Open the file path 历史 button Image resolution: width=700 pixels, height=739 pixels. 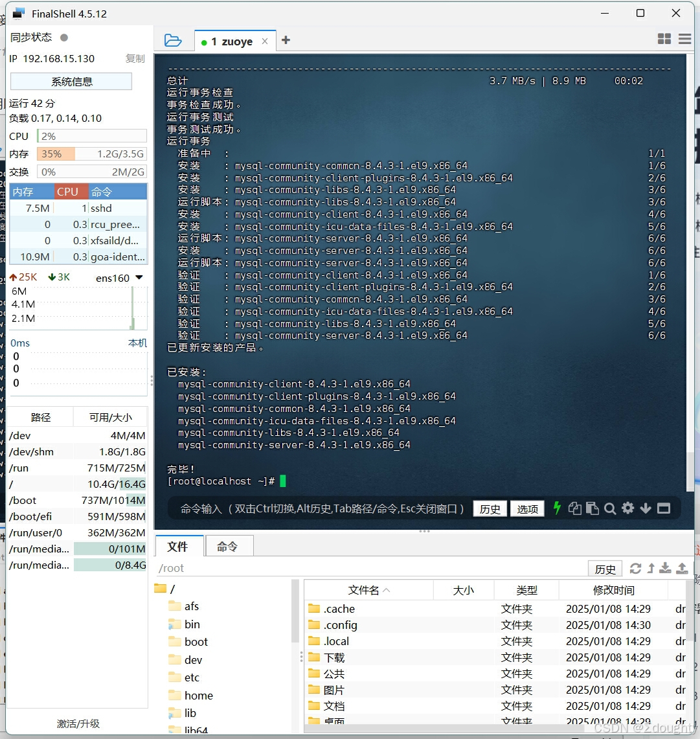[x=605, y=569]
